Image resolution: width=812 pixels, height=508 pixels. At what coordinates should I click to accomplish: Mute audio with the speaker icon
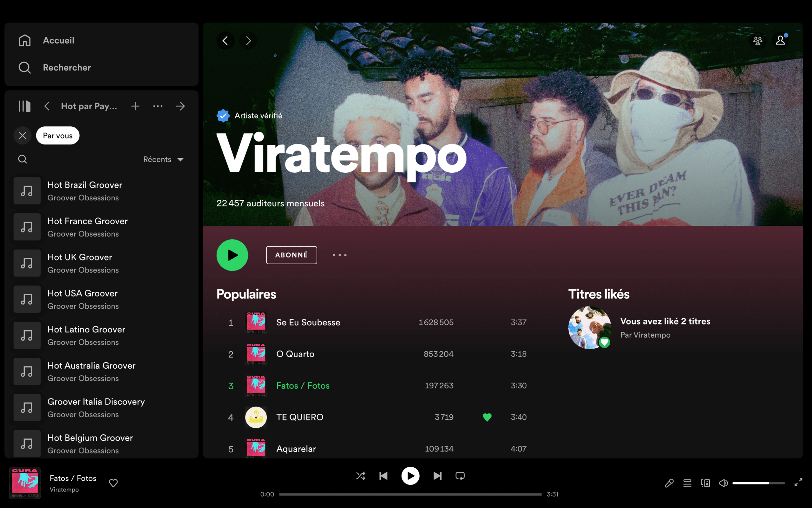coord(724,483)
